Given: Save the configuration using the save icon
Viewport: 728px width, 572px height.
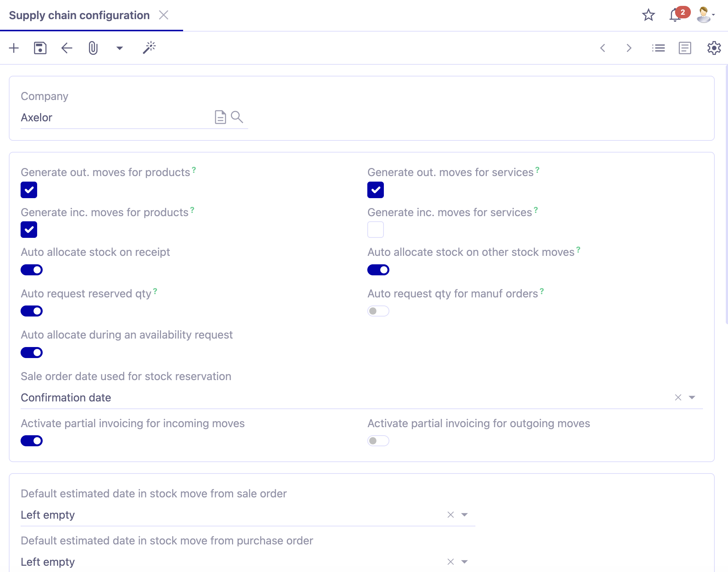Looking at the screenshot, I should (x=40, y=48).
